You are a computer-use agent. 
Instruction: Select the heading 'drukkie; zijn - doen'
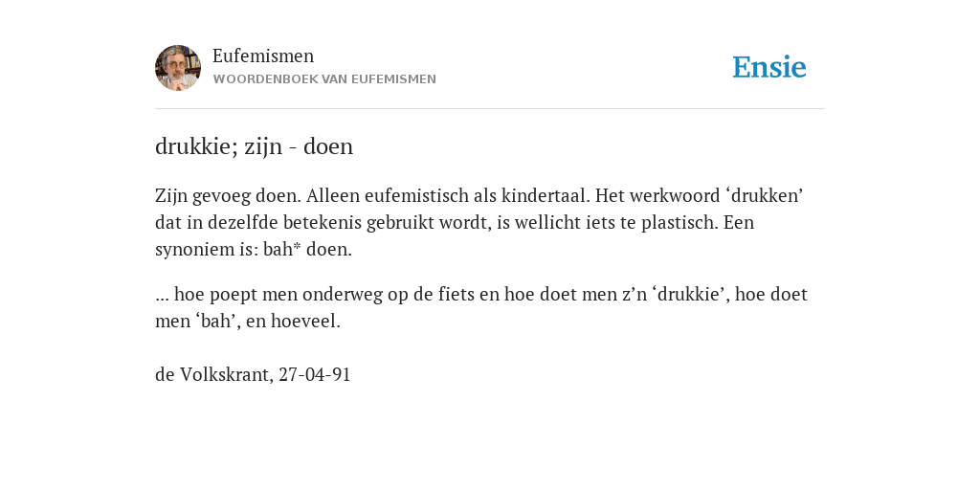[x=254, y=146]
